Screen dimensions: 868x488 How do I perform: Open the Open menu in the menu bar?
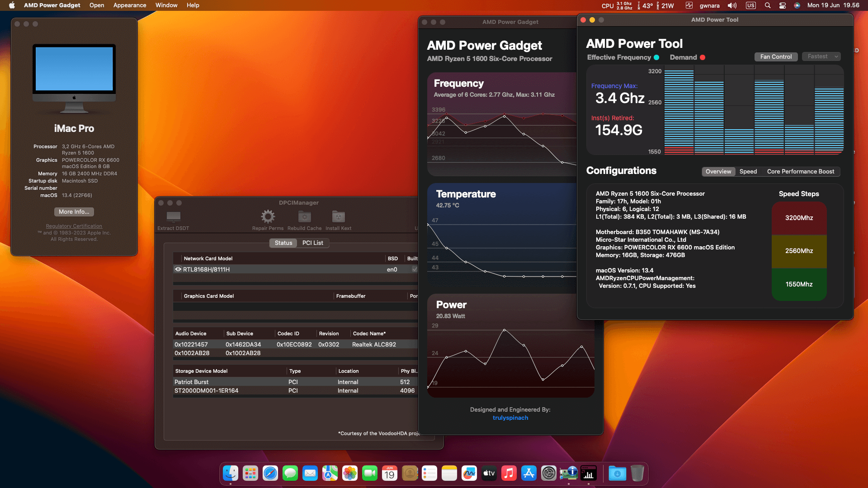point(97,5)
